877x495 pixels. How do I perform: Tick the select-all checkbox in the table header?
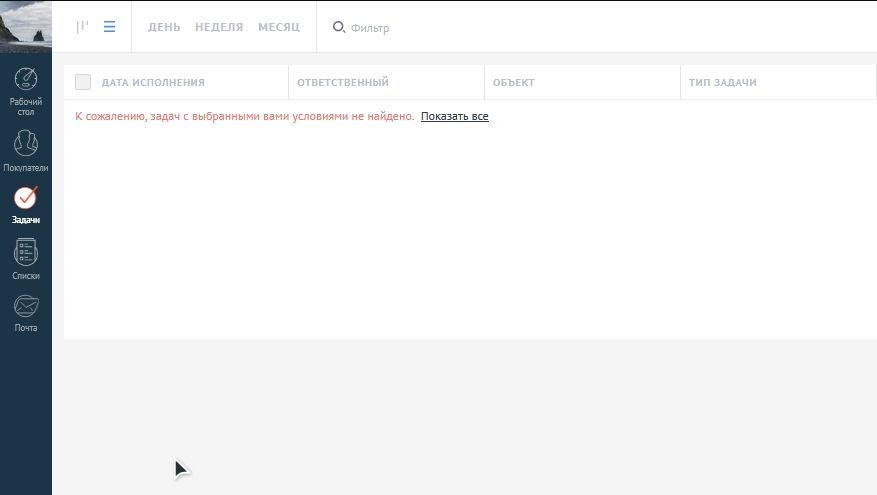pos(83,82)
